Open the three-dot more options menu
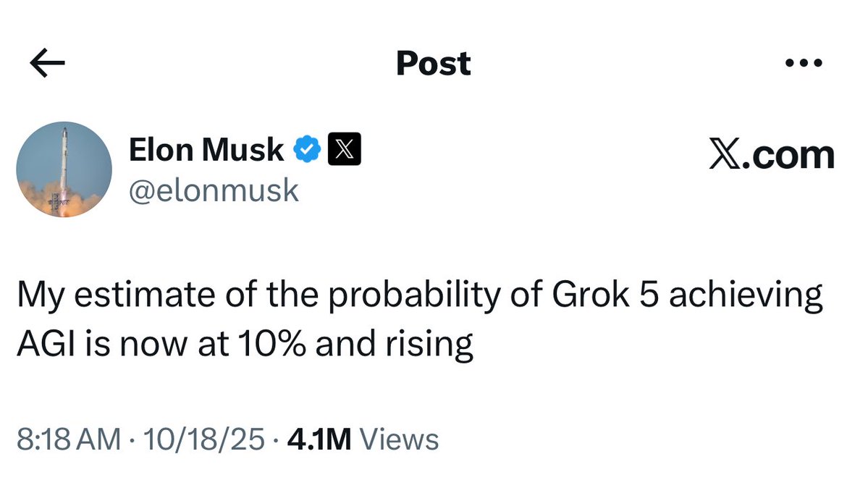This screenshot has height=480, width=868. 804,64
